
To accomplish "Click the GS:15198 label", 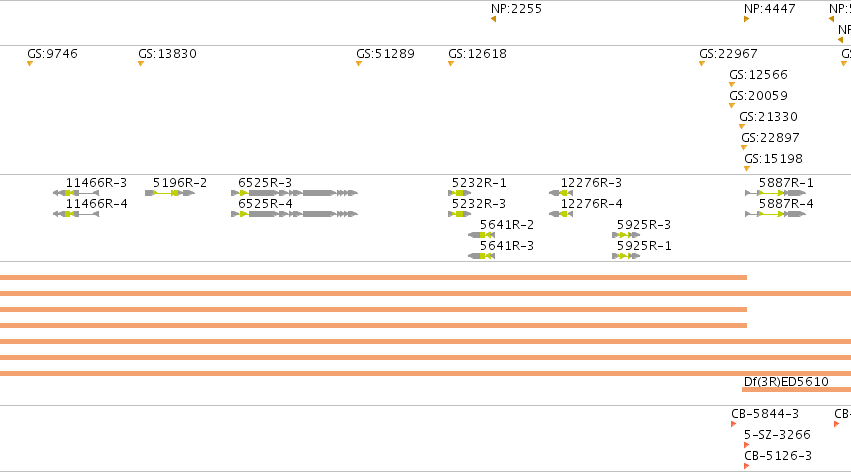I will coord(773,158).
